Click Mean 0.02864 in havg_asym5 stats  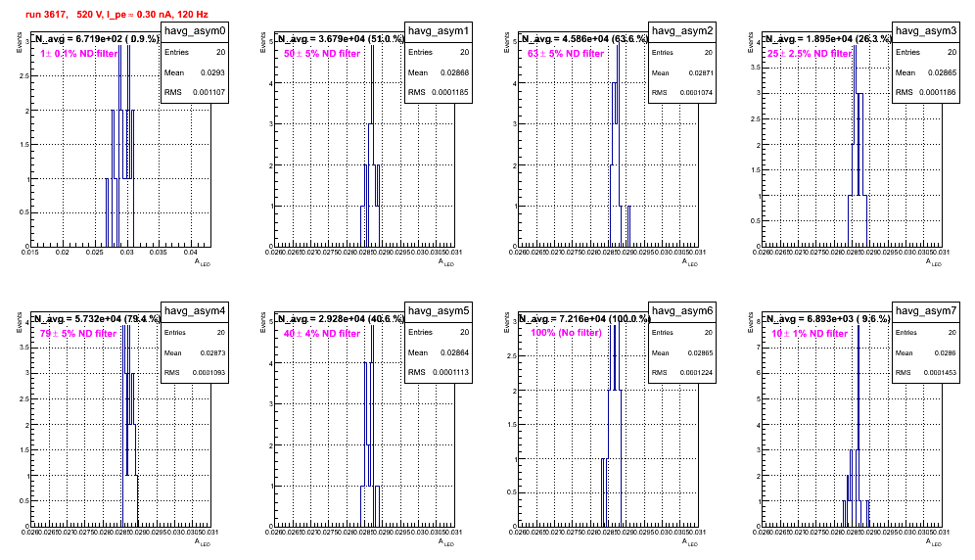[439, 352]
